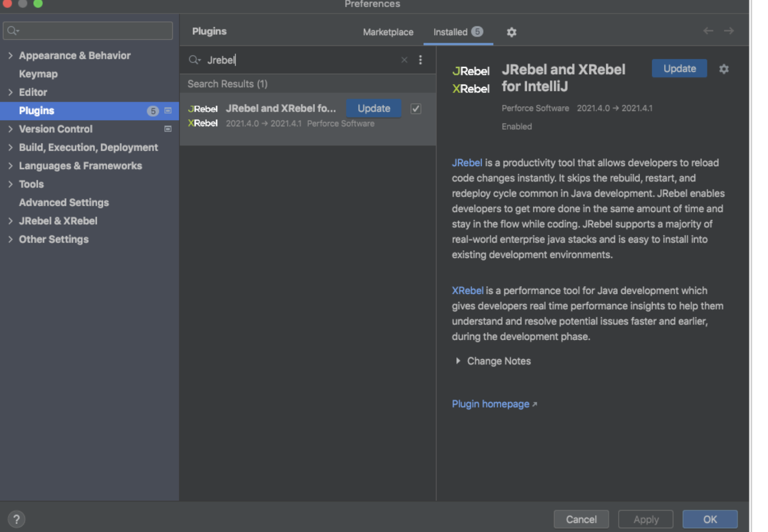768x532 pixels.
Task: Select the JRebel and XRebel result row
Action: (x=308, y=119)
